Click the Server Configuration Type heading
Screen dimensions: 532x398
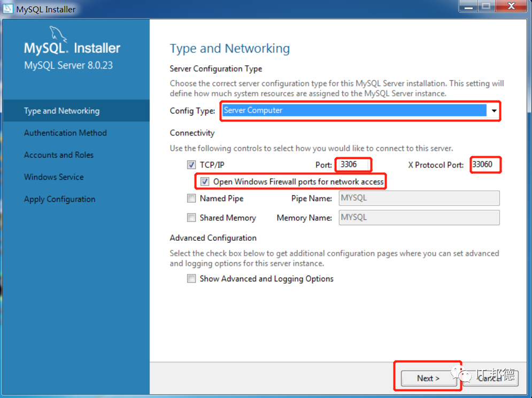tap(216, 68)
